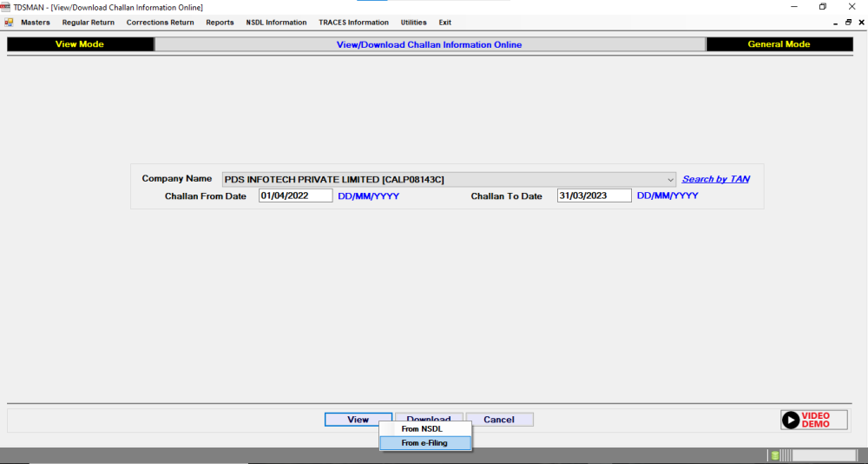Screen dimensions: 868x464
Task: Expand the Company Name dropdown
Action: click(x=670, y=180)
